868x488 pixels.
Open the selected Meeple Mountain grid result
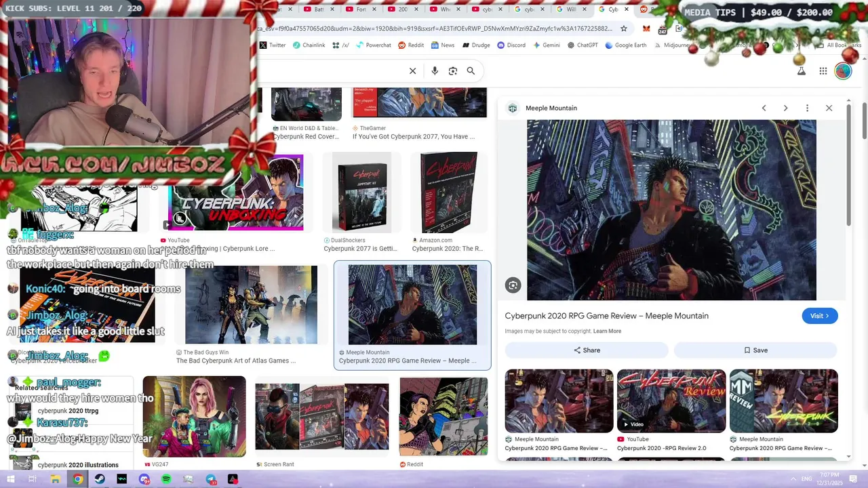tap(412, 315)
